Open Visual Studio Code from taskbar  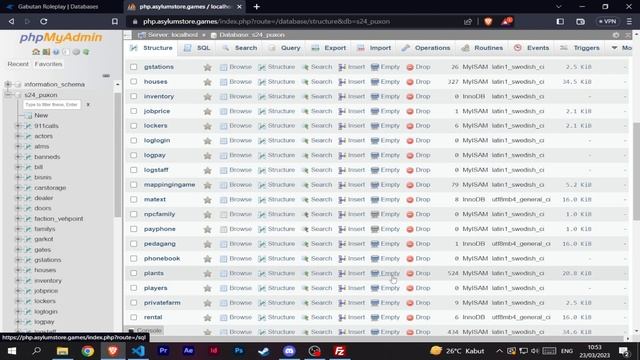point(138,351)
